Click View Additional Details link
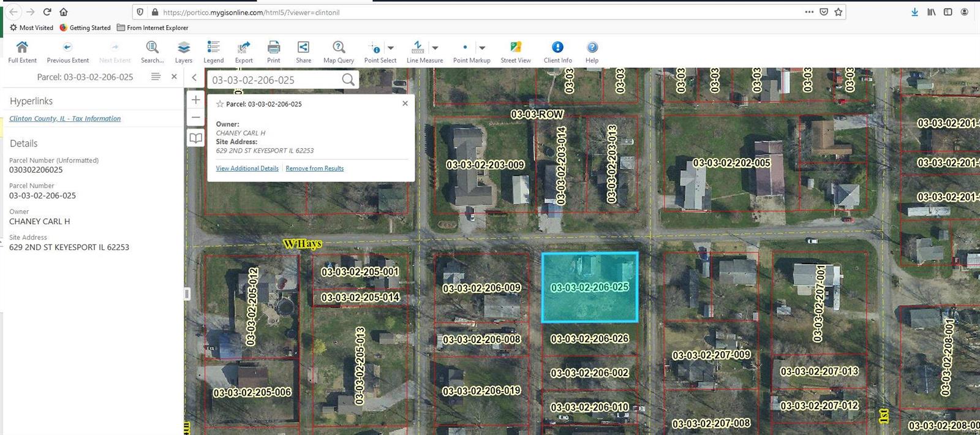Screen dimensions: 980x435 tap(247, 168)
